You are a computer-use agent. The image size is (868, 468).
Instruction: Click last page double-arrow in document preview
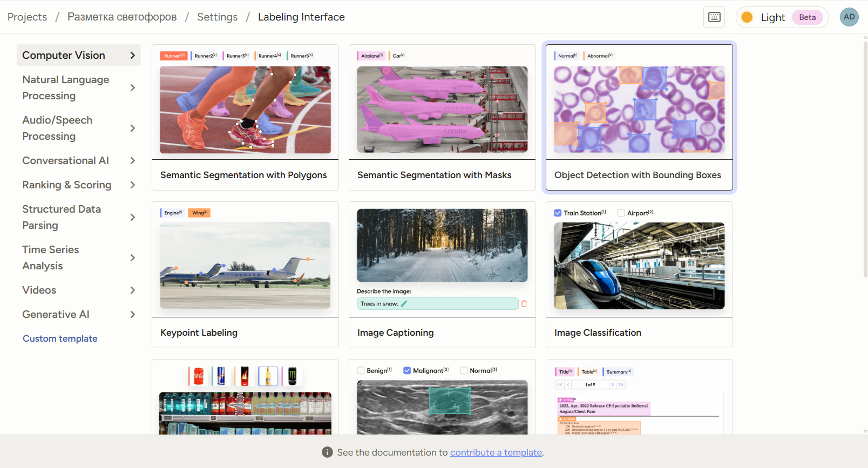621,385
